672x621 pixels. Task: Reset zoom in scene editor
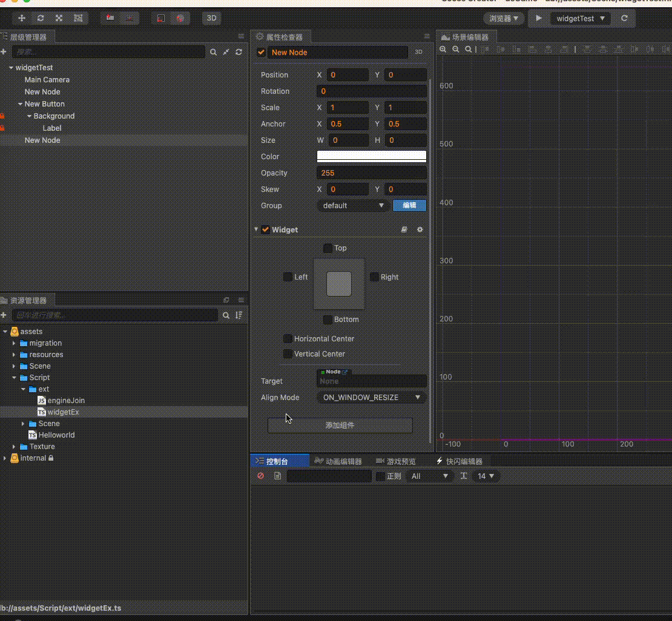click(469, 49)
